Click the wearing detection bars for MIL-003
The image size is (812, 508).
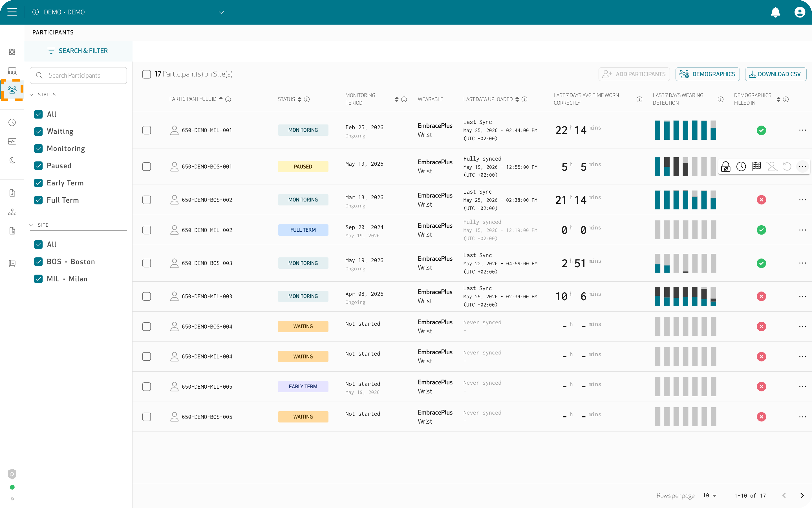tap(685, 296)
